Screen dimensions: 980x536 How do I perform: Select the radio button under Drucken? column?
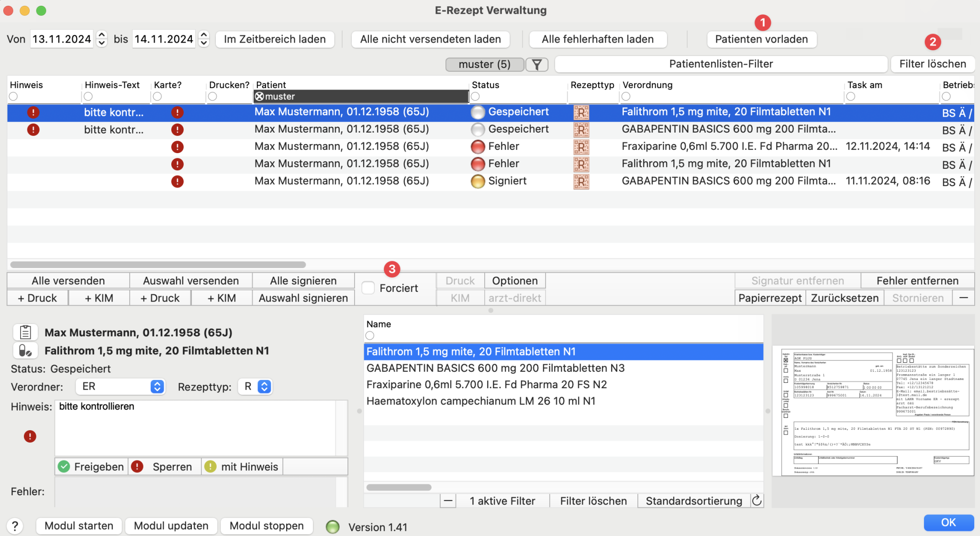212,96
